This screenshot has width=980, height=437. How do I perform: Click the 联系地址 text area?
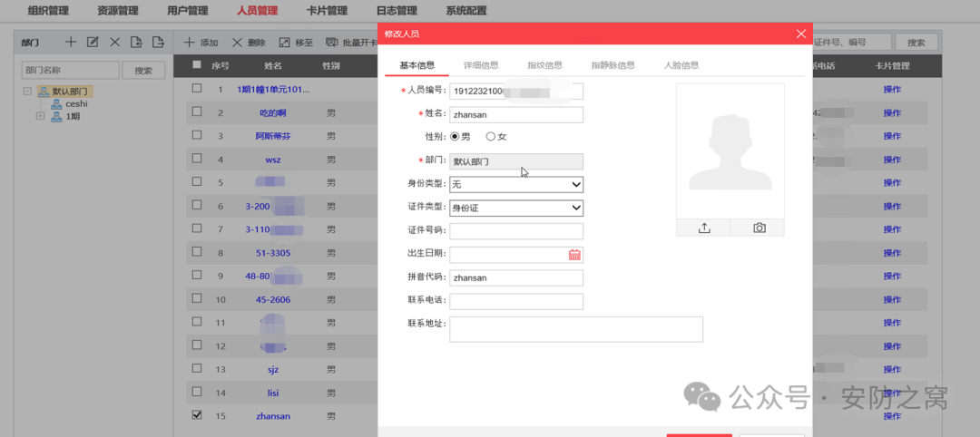click(x=576, y=329)
